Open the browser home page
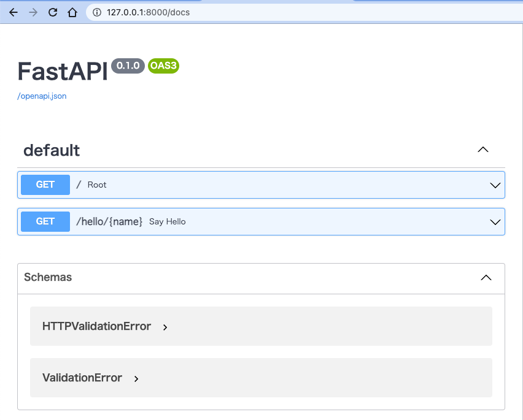The image size is (523, 420). [72, 13]
